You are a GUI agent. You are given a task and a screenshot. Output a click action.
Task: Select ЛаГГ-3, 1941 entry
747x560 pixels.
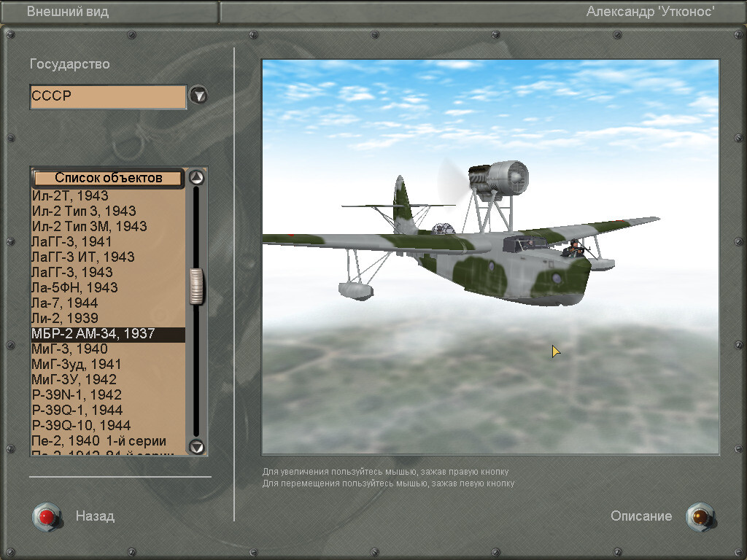[108, 241]
